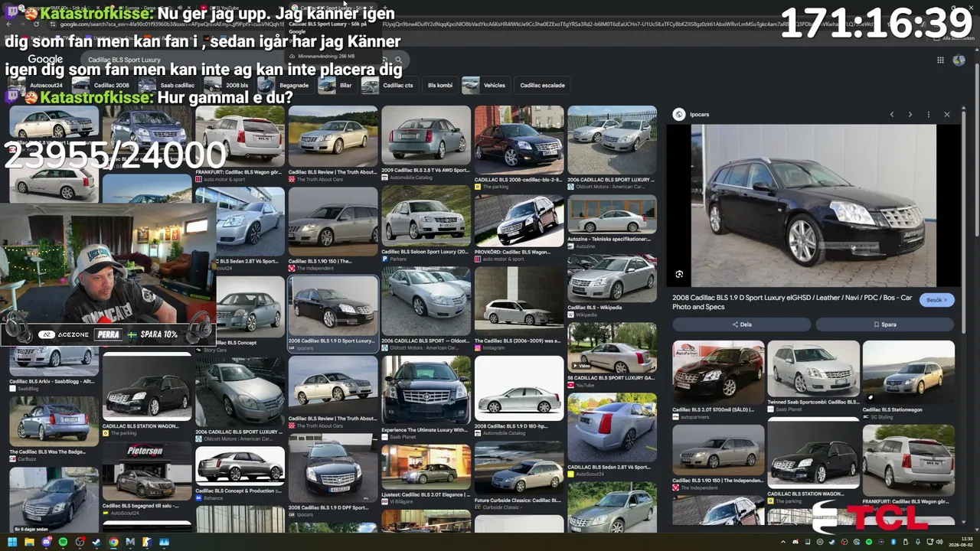The image size is (980, 551).
Task: Open File Explorer from the taskbar
Action: [29, 542]
